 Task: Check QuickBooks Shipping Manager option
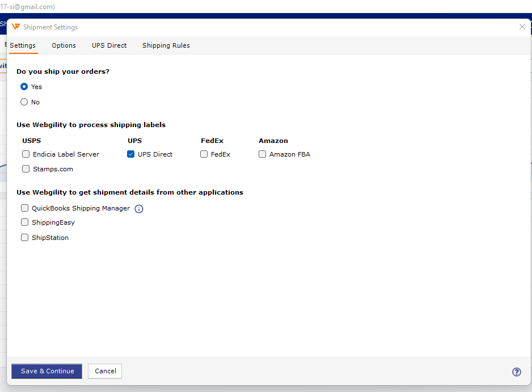pyautogui.click(x=25, y=208)
